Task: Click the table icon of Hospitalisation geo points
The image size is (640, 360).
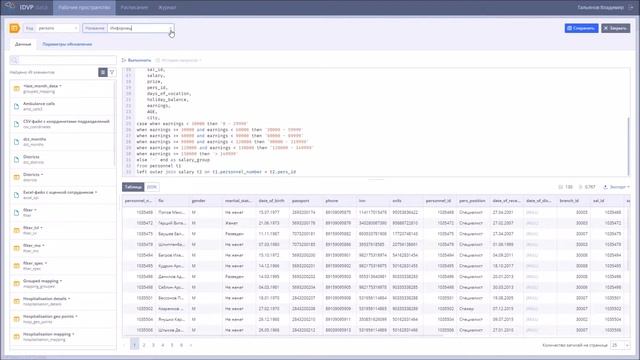Action: pos(17,319)
